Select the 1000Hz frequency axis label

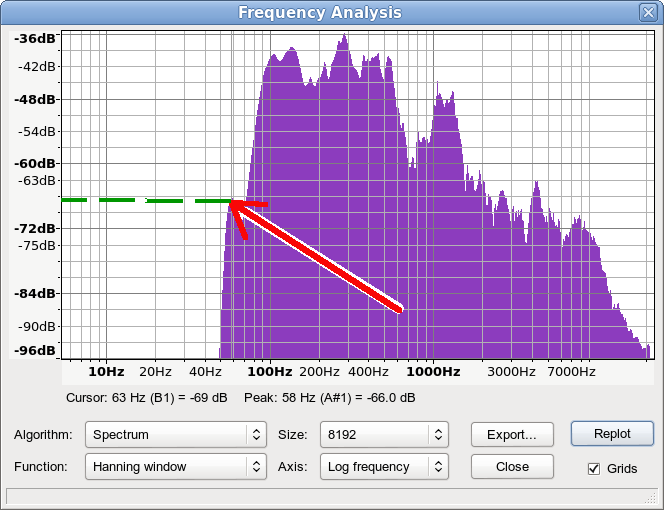point(431,371)
